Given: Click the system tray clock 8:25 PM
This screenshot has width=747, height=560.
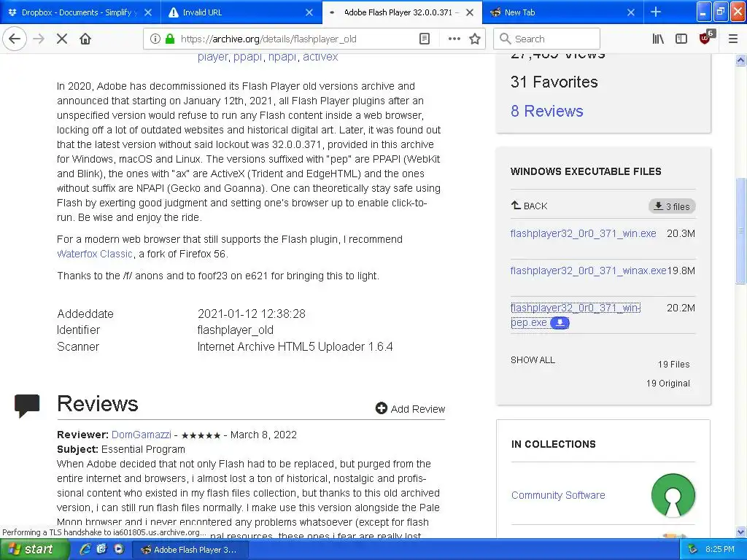Looking at the screenshot, I should coord(719,550).
